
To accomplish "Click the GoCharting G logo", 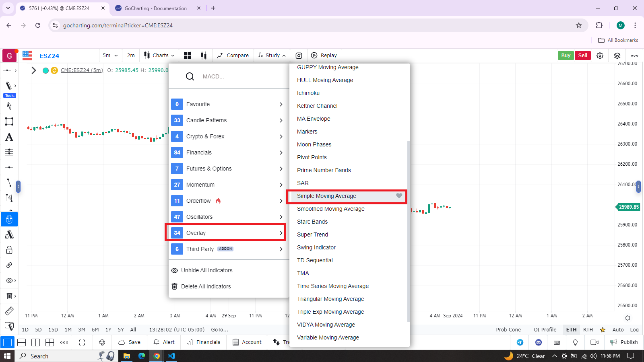I will tap(9, 56).
